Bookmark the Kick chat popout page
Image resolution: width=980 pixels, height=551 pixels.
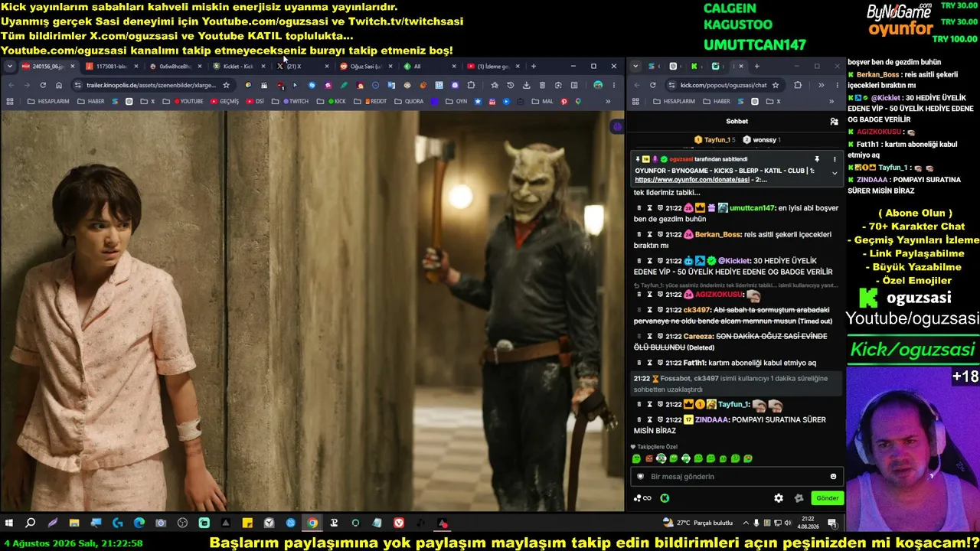(x=776, y=85)
